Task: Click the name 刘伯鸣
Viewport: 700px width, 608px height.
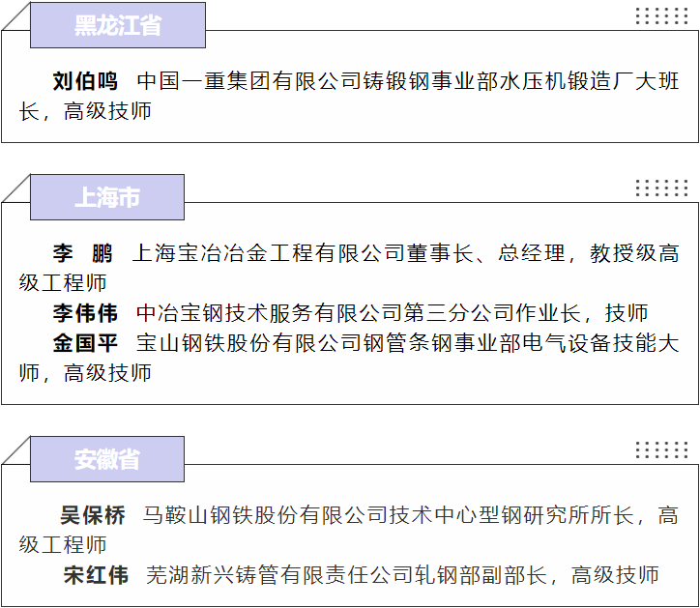Action: click(x=85, y=81)
